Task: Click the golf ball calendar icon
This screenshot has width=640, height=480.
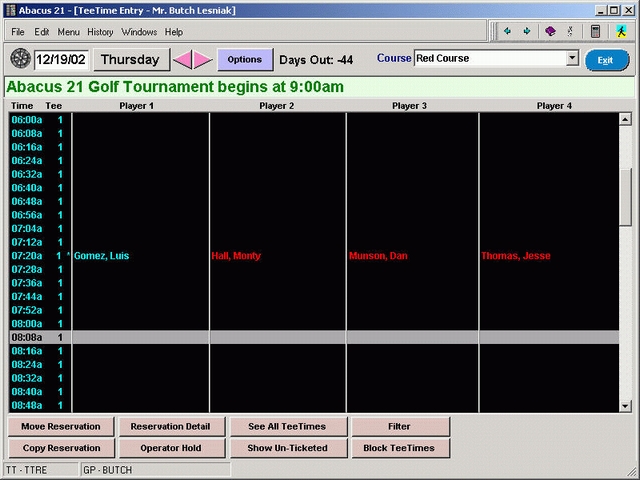Action: tap(20, 59)
